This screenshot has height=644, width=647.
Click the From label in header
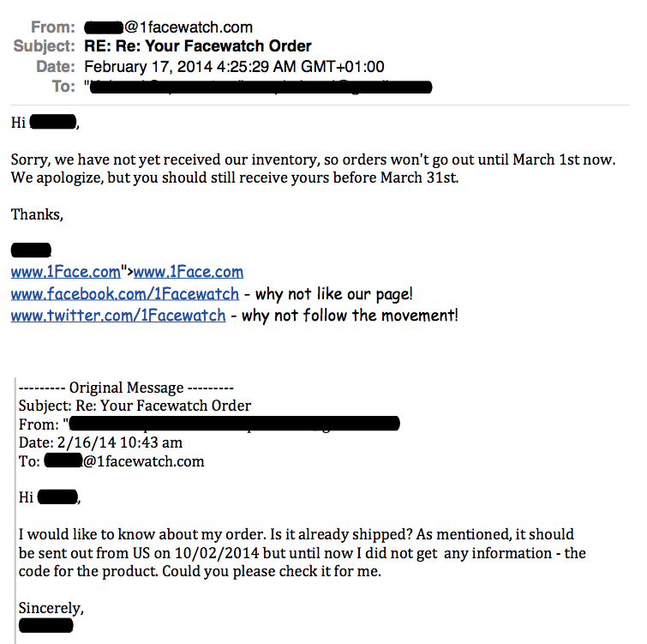pyautogui.click(x=53, y=27)
